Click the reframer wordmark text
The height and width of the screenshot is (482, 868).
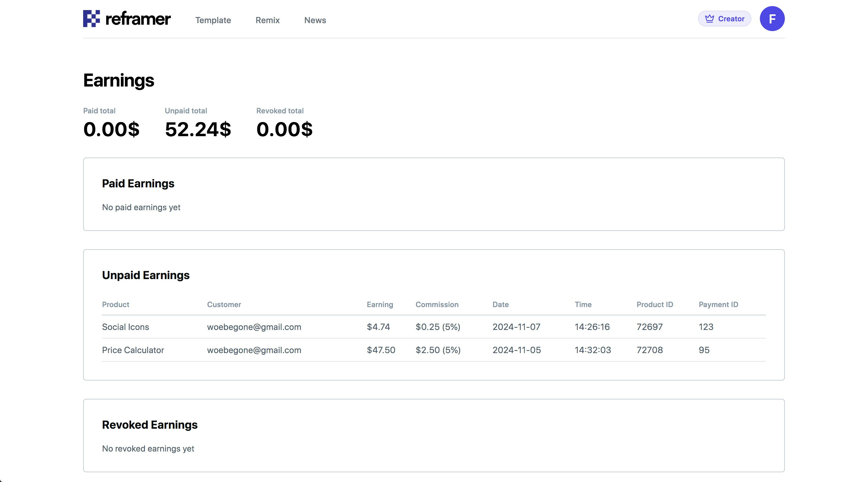coord(138,19)
